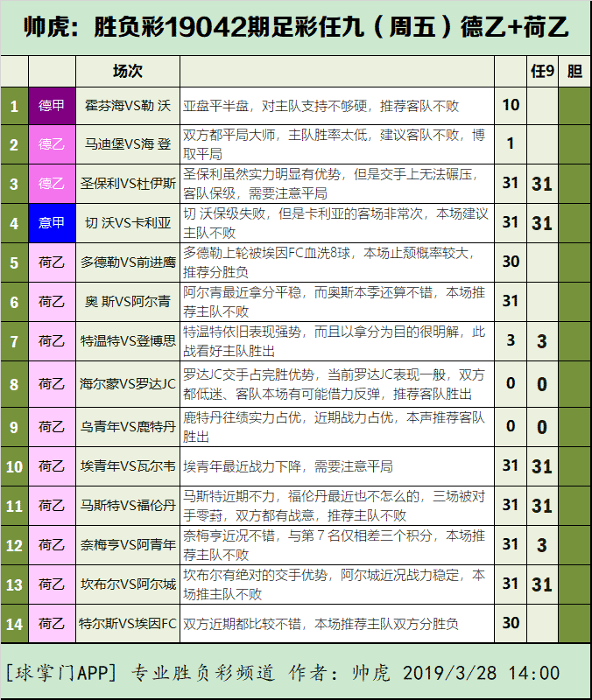Click analysis text 马斯特近期不力
The width and height of the screenshot is (592, 700).
229,496
